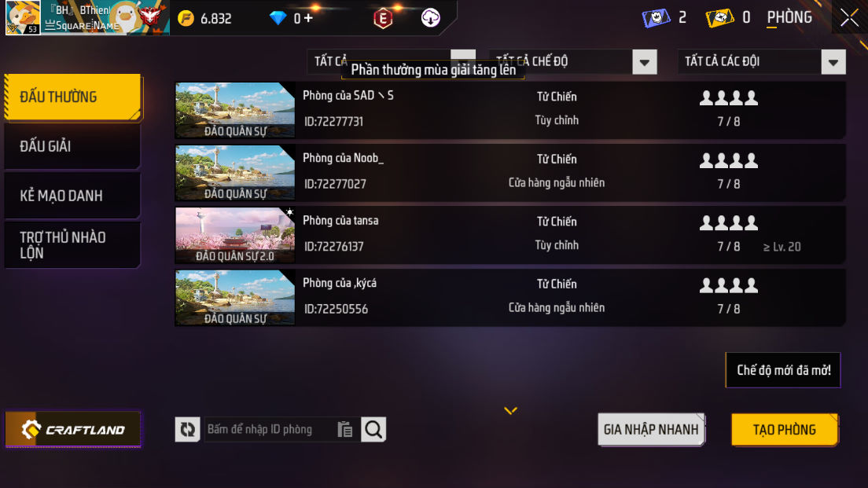This screenshot has width=868, height=488.
Task: Open the yellow room card ticket icon
Action: pos(719,18)
